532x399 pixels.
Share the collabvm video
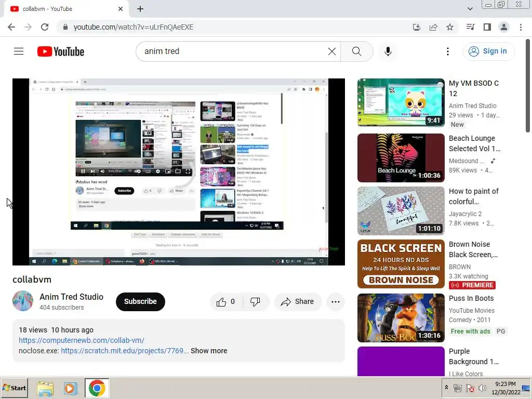pos(298,302)
